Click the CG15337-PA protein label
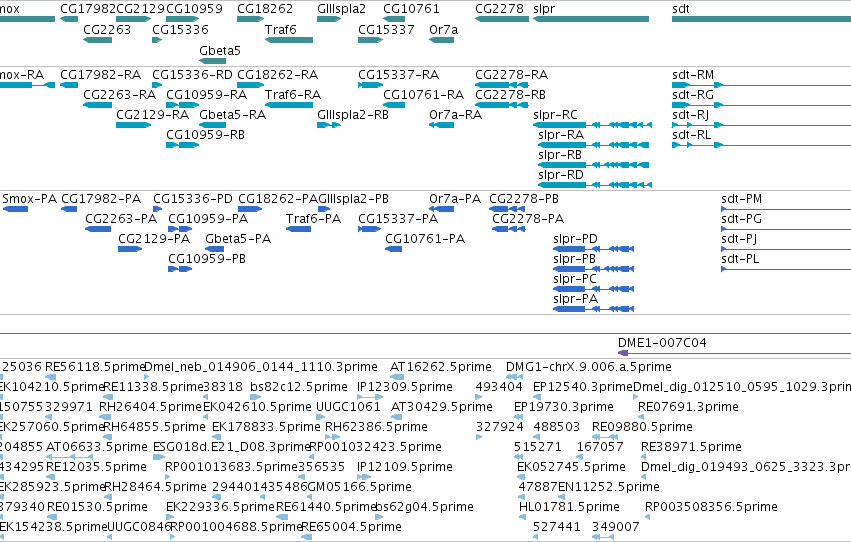 pos(398,219)
